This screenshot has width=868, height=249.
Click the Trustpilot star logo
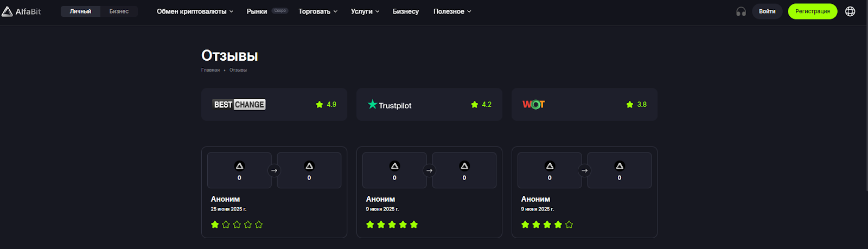[372, 104]
